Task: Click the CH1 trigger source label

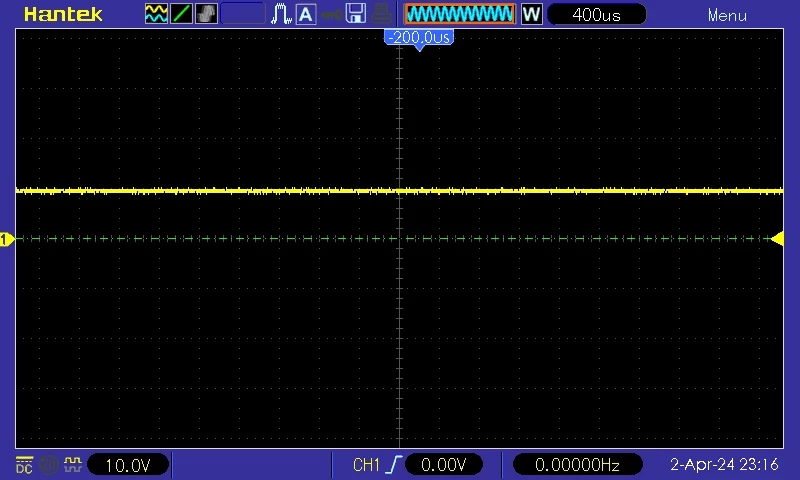Action: [x=366, y=465]
